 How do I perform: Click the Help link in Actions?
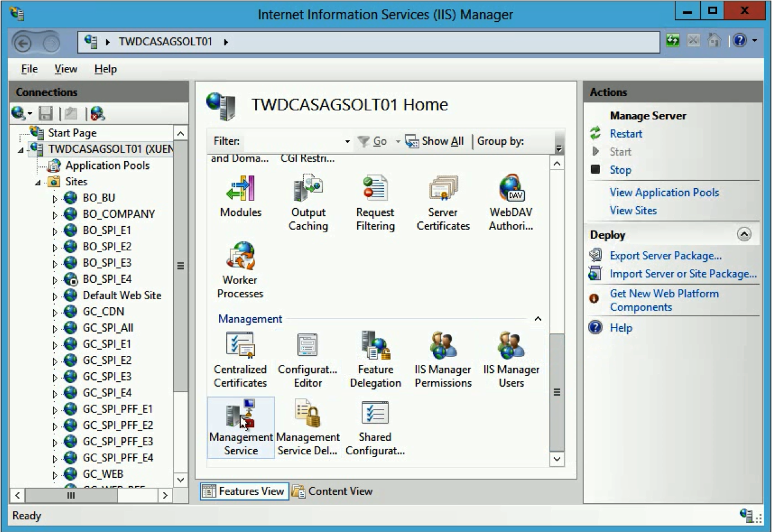(x=621, y=328)
